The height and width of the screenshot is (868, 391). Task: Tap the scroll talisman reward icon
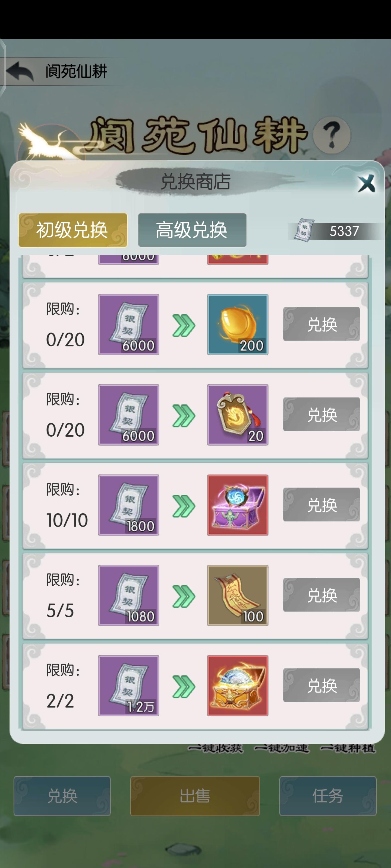coord(238,595)
